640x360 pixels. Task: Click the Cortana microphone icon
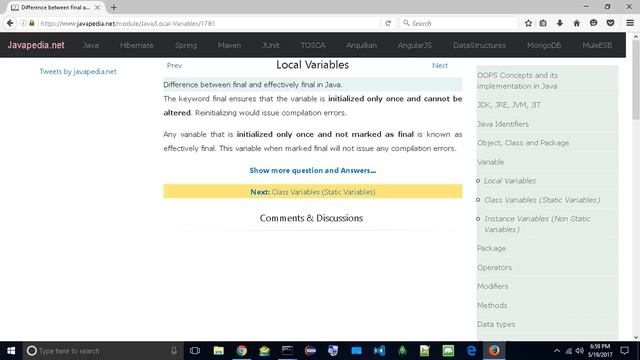[x=174, y=351]
